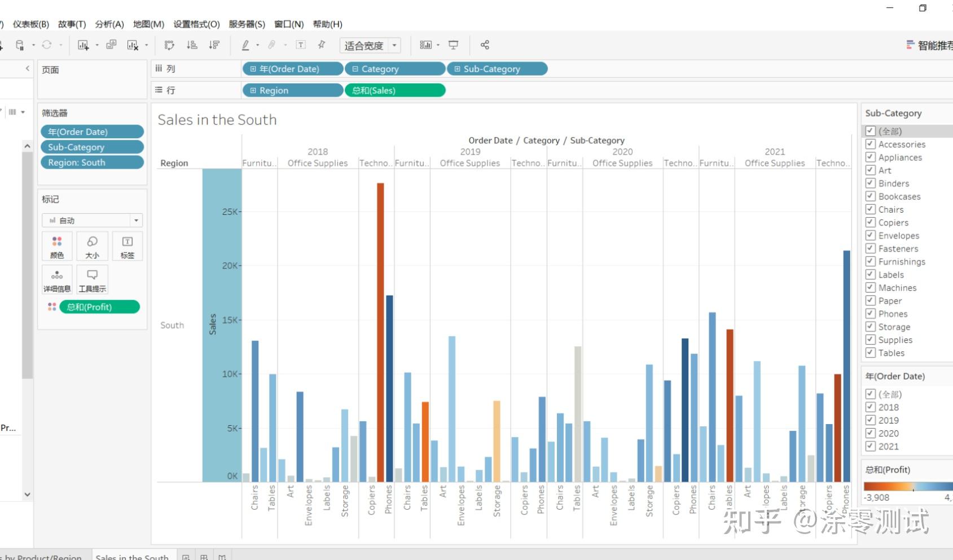Click the Detail (详细信息) mark button

[56, 279]
